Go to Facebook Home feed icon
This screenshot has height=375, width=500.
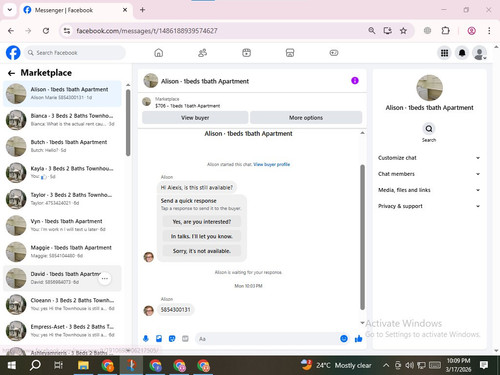(x=159, y=53)
